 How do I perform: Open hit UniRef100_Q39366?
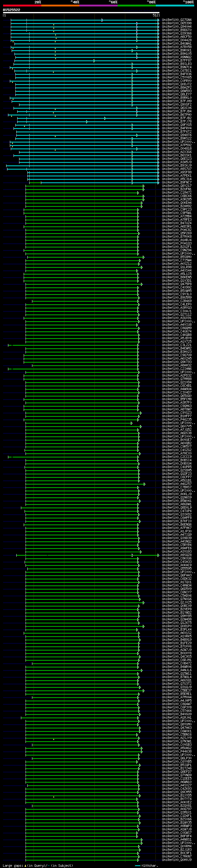point(177,33)
